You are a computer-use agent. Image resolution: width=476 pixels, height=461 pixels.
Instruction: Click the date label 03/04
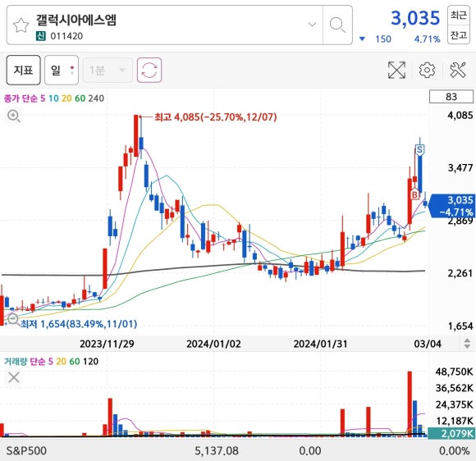(x=428, y=344)
